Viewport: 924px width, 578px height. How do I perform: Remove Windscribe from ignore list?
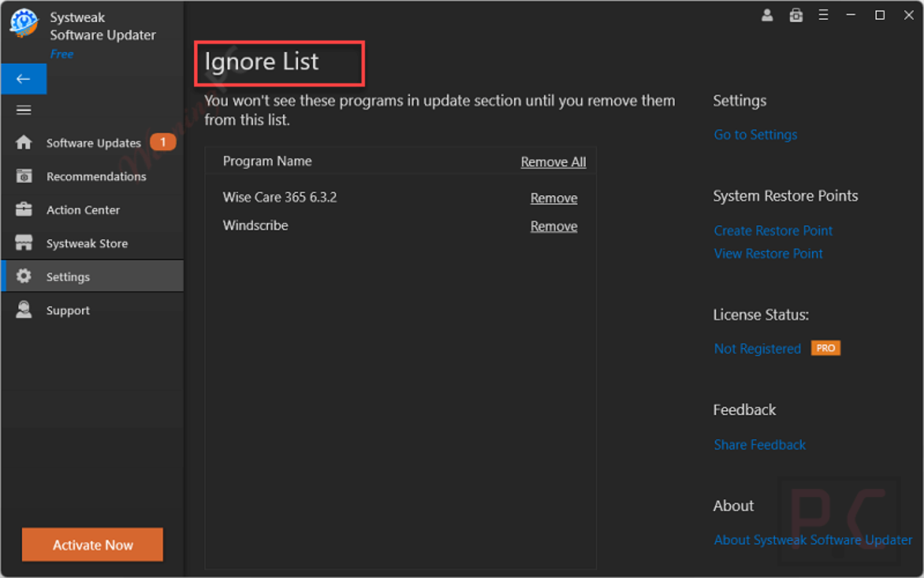click(x=554, y=226)
